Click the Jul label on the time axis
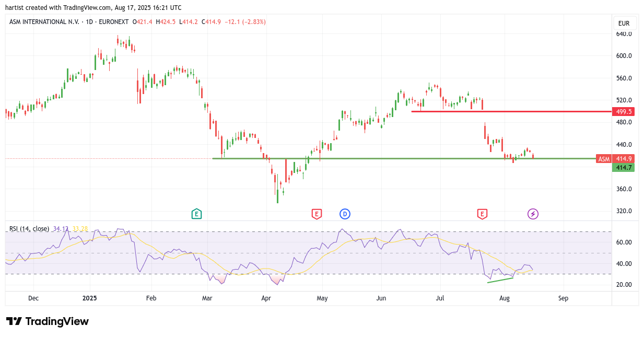644x337 pixels. click(440, 298)
